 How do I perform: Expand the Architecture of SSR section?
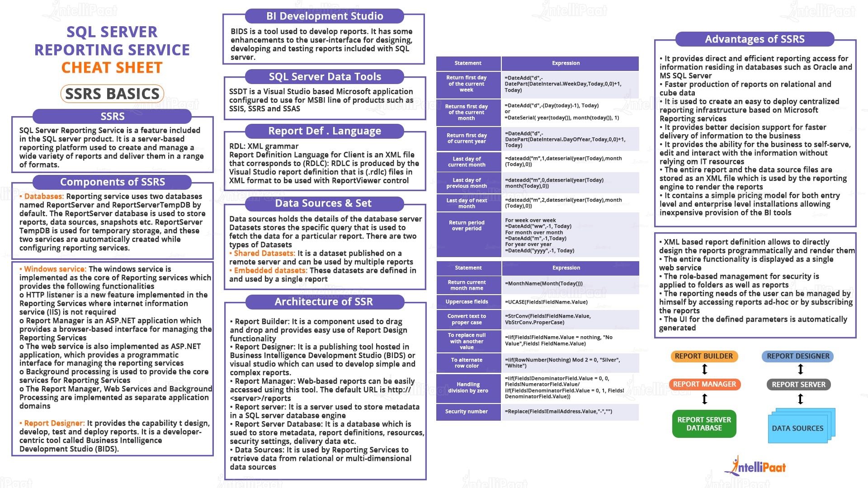tap(327, 303)
